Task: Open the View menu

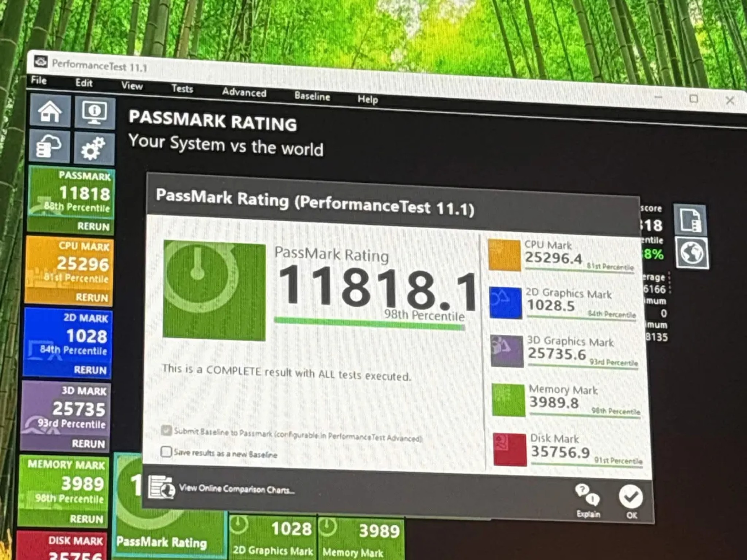Action: point(132,86)
